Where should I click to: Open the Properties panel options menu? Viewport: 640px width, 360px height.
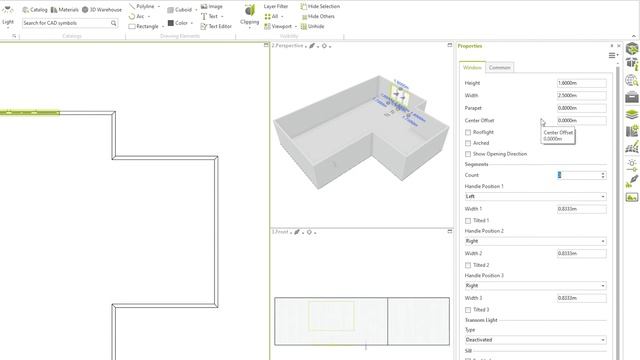(613, 55)
